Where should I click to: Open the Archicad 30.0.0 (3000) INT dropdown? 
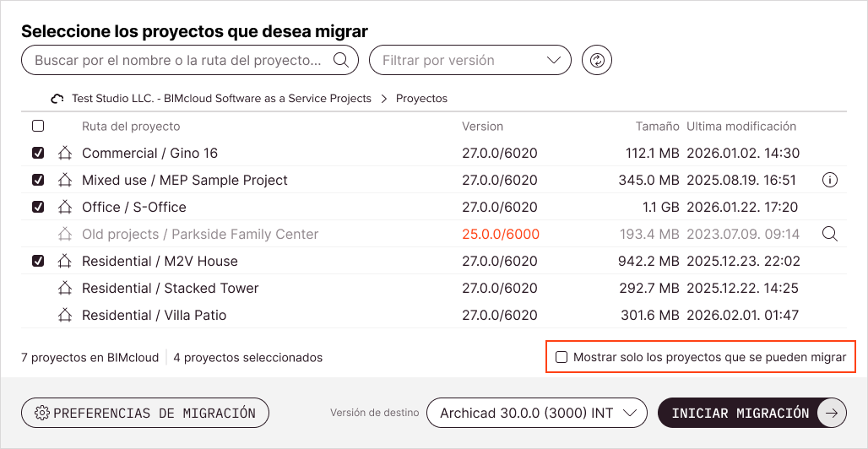click(537, 413)
